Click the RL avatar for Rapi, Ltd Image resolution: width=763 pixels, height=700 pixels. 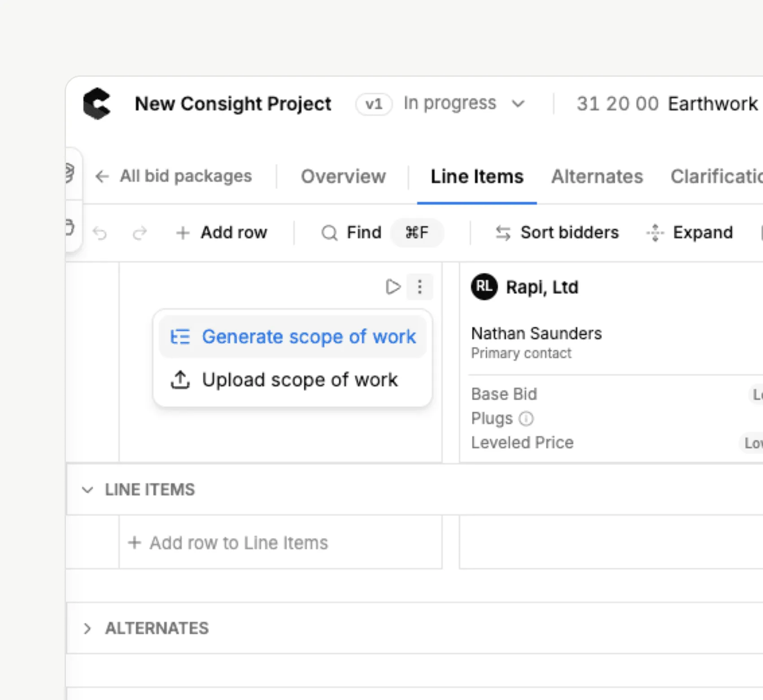pyautogui.click(x=484, y=287)
